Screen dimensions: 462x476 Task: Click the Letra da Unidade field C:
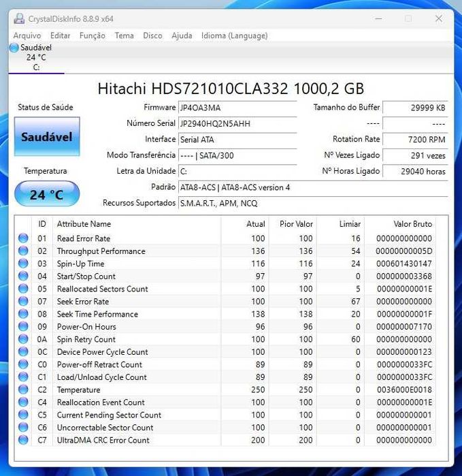(x=237, y=172)
